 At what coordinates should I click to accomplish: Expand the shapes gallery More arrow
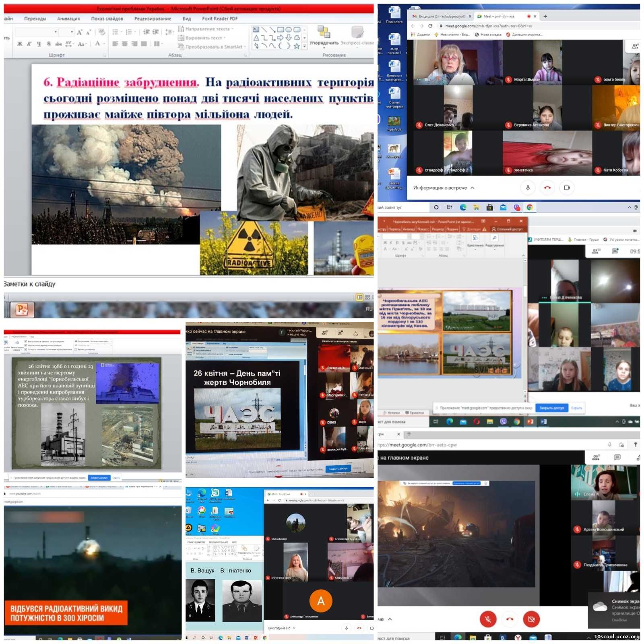[305, 47]
